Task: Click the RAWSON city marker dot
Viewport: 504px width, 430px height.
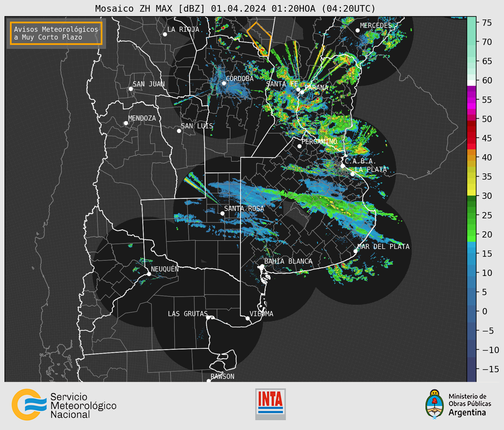Action: point(209,381)
